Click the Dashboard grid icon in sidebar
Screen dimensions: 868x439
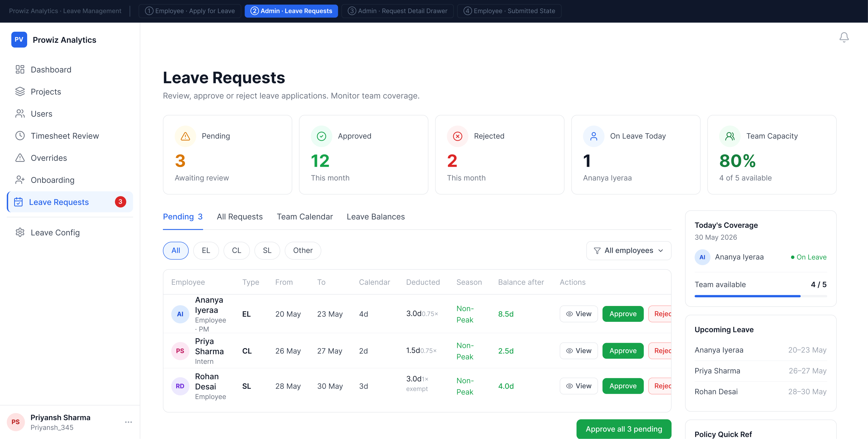tap(20, 69)
